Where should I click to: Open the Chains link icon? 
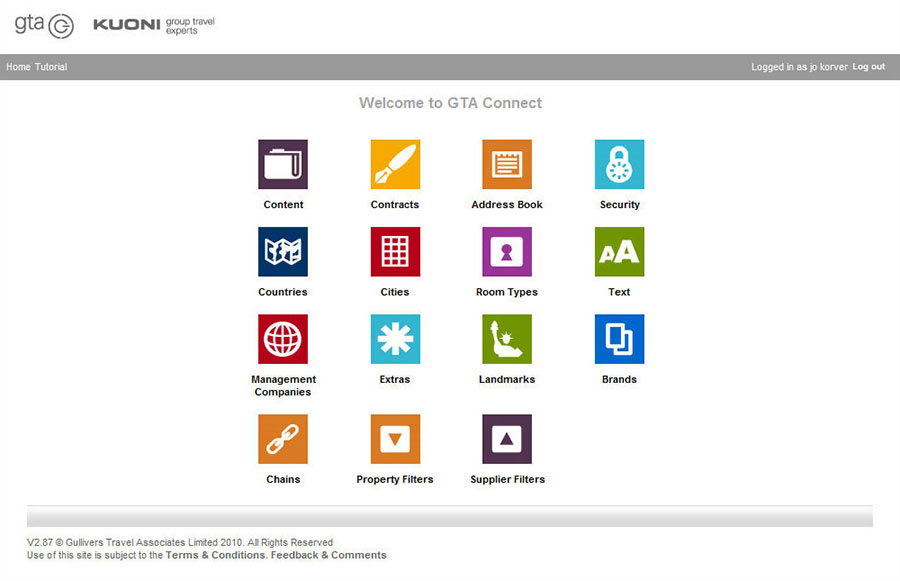point(283,439)
